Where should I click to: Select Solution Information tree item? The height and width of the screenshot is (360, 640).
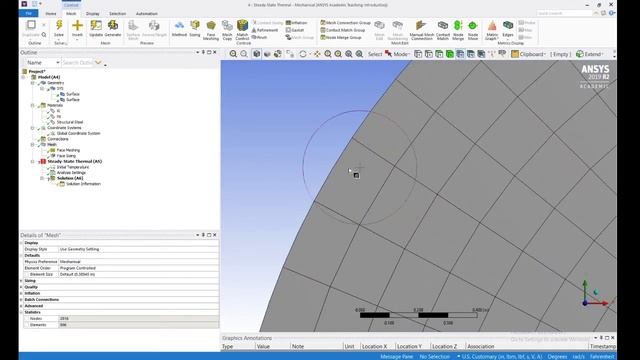(x=83, y=184)
